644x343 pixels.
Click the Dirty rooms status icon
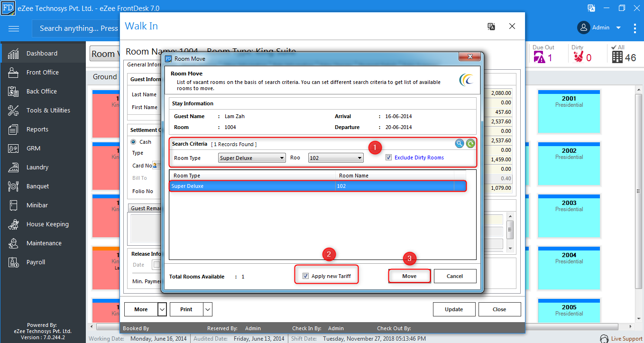[578, 57]
